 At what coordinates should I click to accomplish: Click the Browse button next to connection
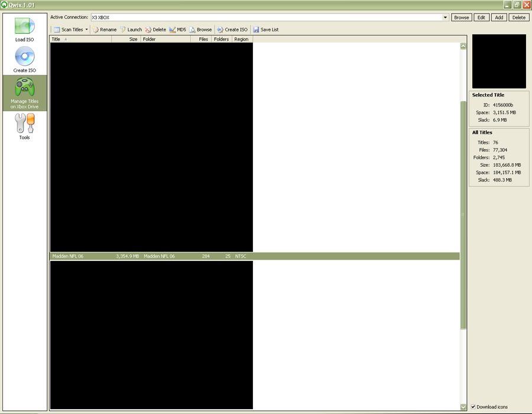click(461, 18)
